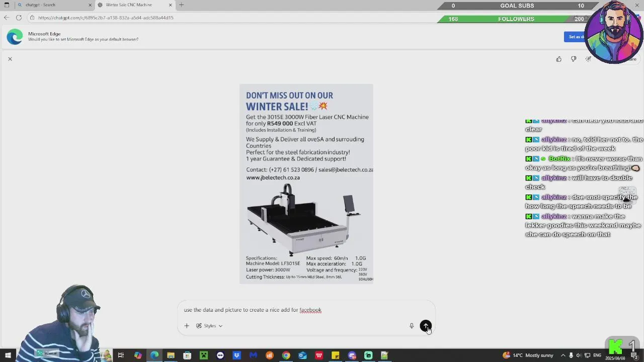Open Outlook from the taskbar
Image resolution: width=644 pixels, height=362 pixels.
coord(302,355)
